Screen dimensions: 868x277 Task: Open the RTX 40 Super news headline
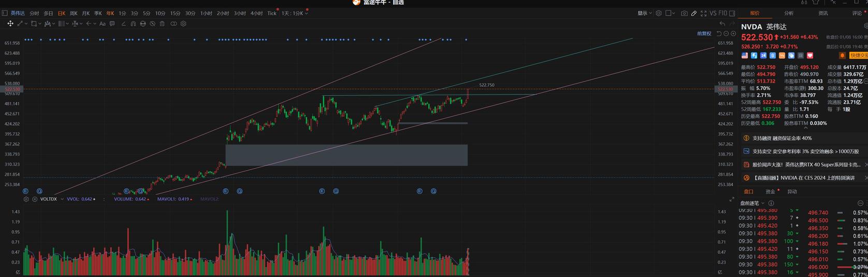pos(805,164)
